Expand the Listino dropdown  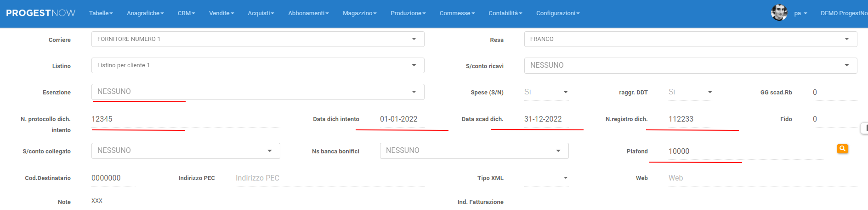click(257, 65)
